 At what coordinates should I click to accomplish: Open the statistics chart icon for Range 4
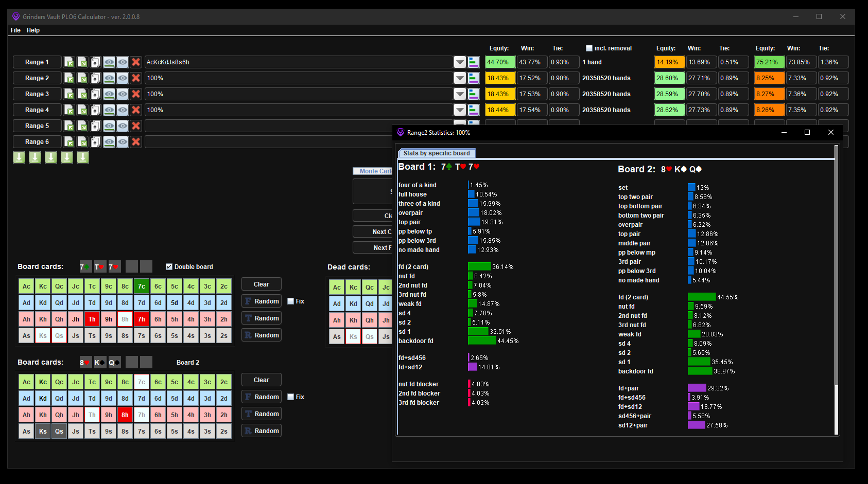coord(474,110)
